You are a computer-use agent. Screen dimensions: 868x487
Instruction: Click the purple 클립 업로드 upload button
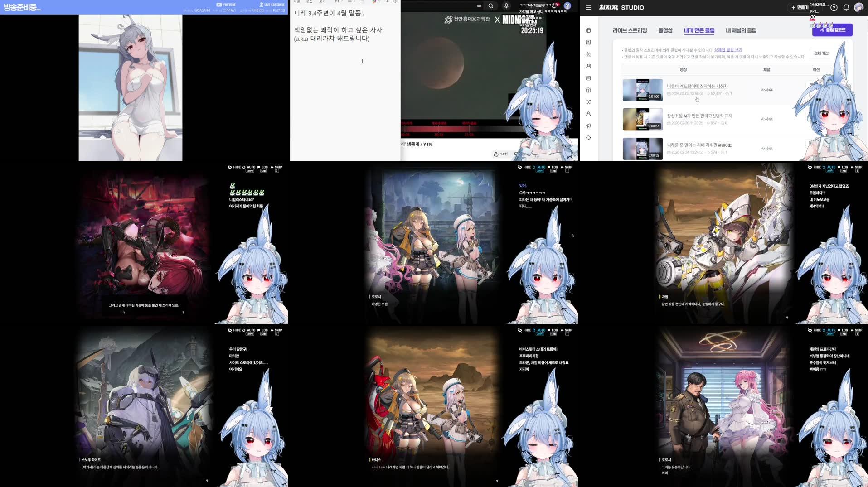coord(833,30)
